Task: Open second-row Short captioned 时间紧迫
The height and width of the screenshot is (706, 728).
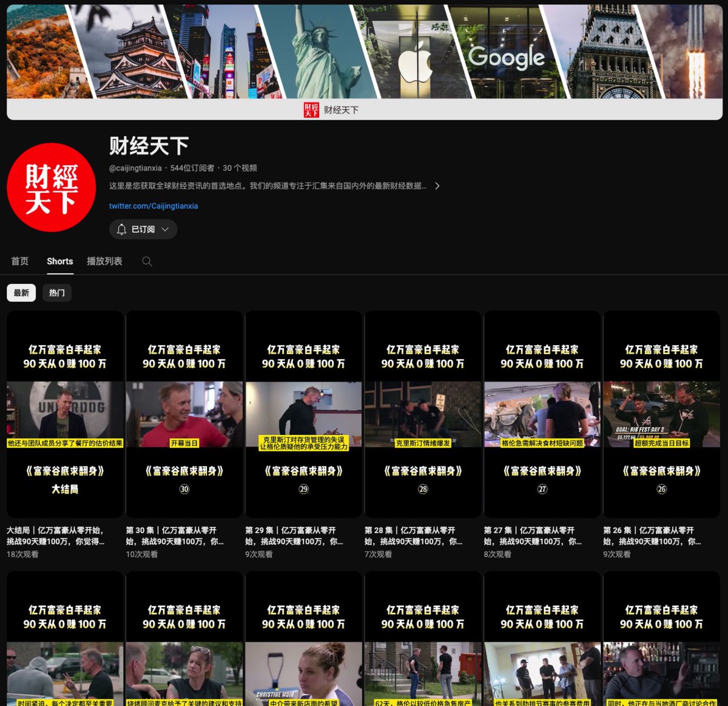Action: click(x=65, y=639)
